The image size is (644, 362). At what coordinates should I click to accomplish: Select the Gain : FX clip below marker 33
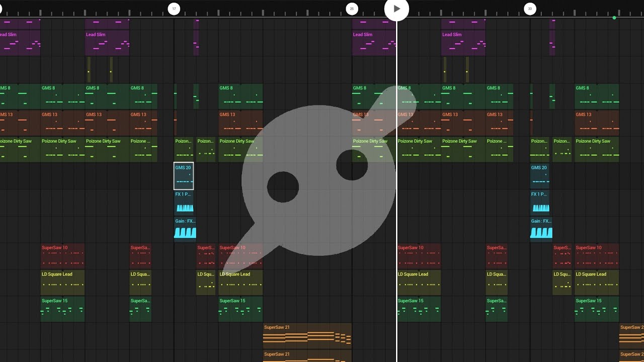(541, 229)
